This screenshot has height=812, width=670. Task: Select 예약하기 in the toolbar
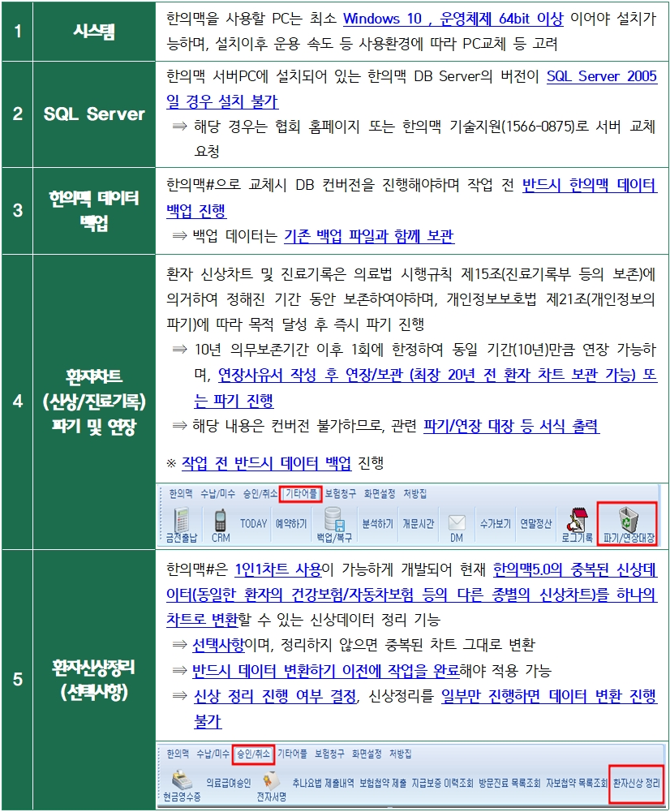tap(291, 523)
